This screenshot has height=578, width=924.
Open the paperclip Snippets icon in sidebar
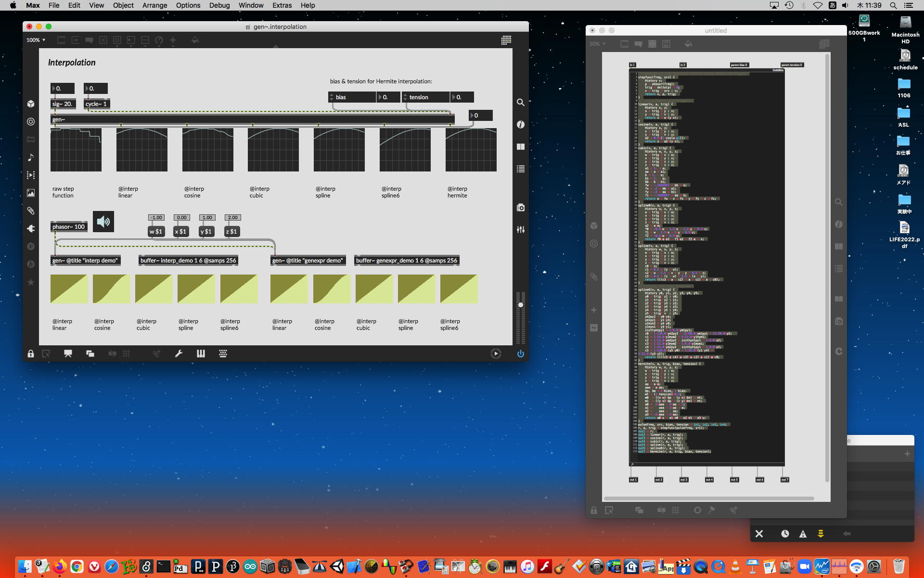[x=31, y=211]
